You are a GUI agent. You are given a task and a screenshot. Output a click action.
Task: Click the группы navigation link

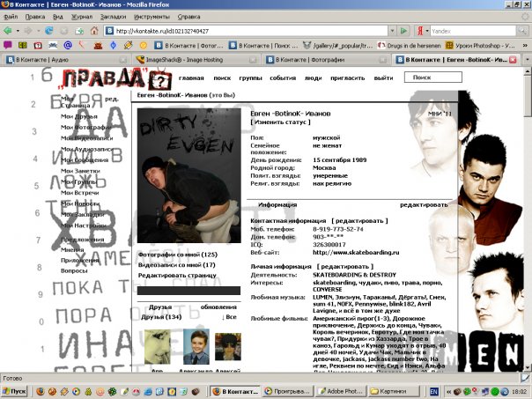click(x=250, y=78)
